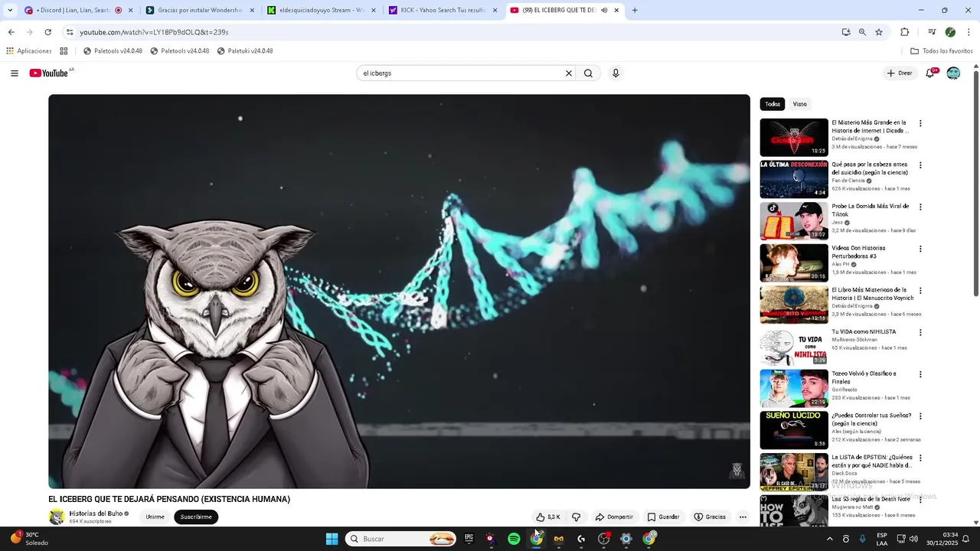
Task: Like the video with thumbs up
Action: (548, 517)
